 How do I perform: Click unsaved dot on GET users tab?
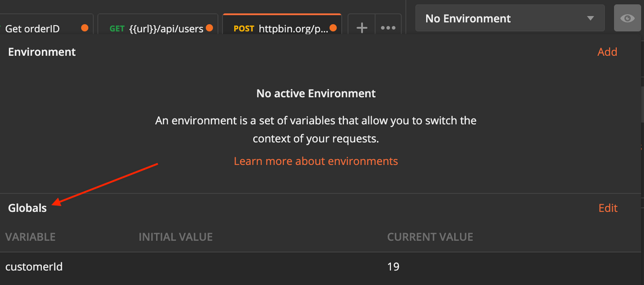(x=210, y=28)
